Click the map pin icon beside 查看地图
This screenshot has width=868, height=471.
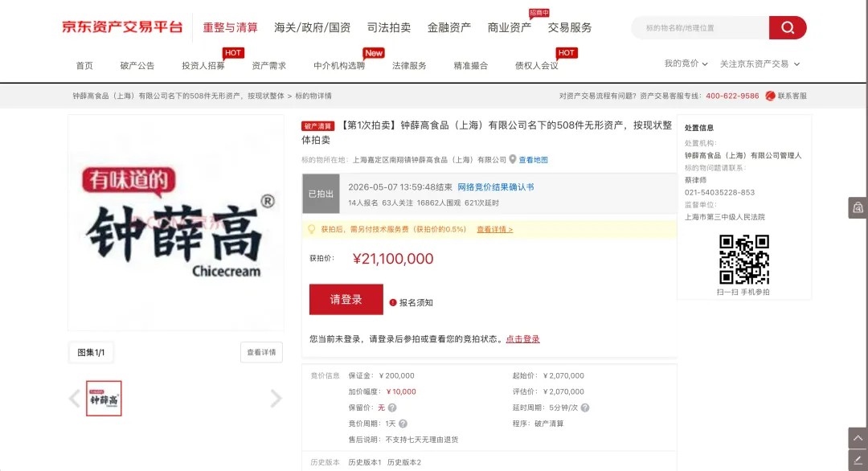click(x=513, y=159)
